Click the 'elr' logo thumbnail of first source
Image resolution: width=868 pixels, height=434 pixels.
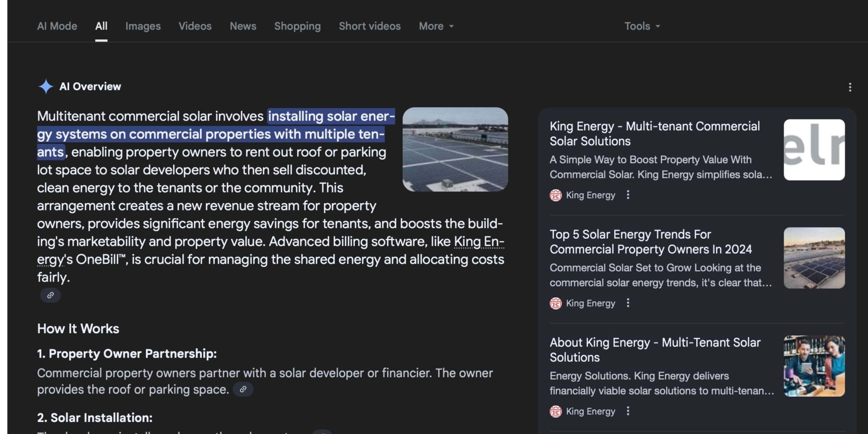tap(814, 150)
